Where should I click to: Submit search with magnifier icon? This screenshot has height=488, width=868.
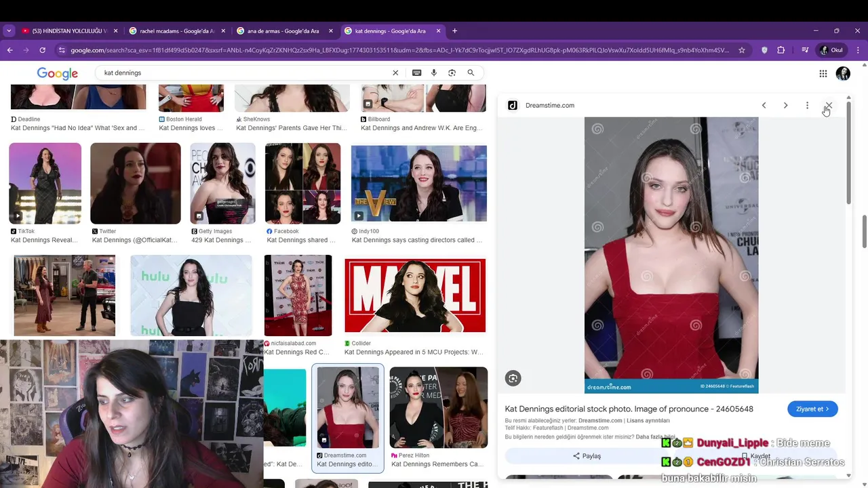point(471,73)
